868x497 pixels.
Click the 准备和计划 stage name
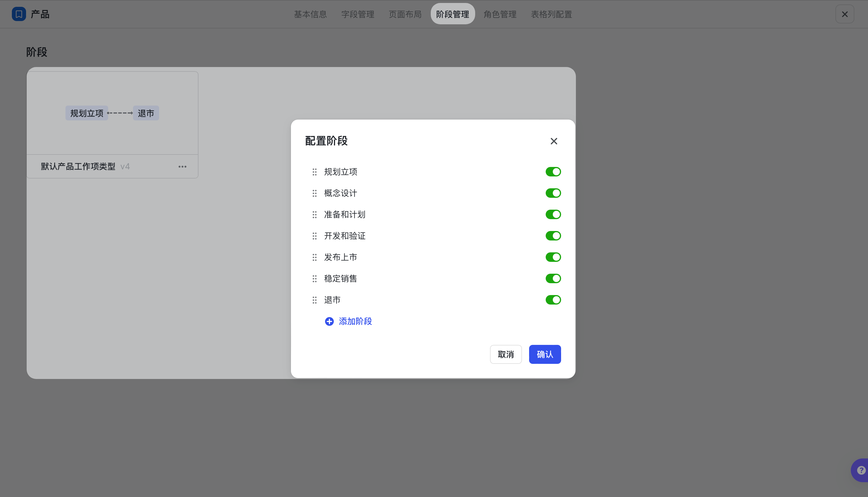pyautogui.click(x=345, y=214)
